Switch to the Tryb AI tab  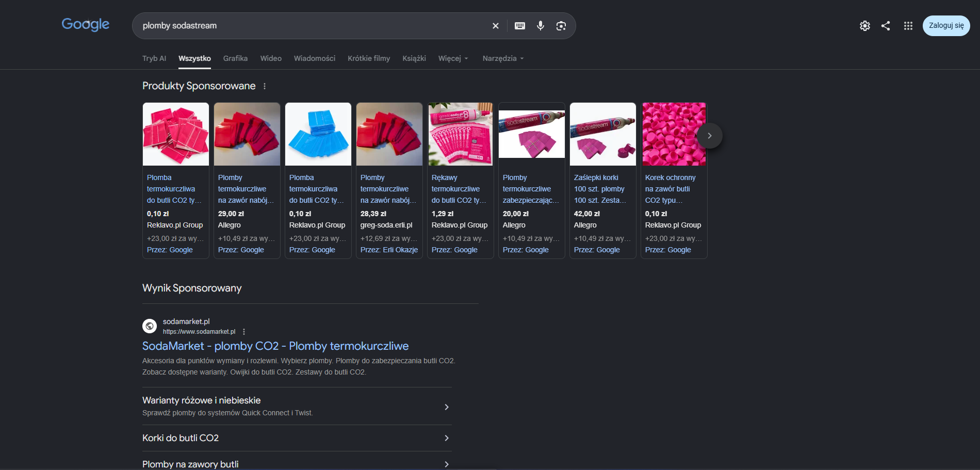pyautogui.click(x=154, y=58)
